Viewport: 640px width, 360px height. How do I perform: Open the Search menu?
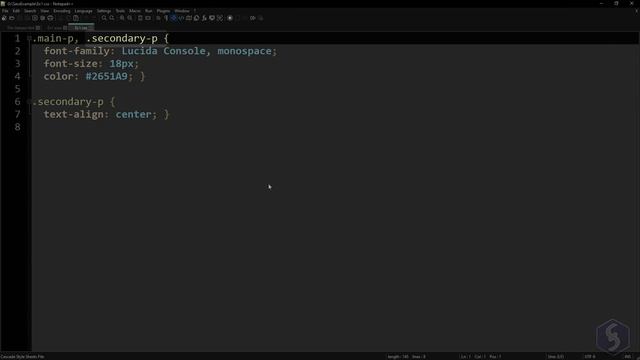pyautogui.click(x=30, y=11)
